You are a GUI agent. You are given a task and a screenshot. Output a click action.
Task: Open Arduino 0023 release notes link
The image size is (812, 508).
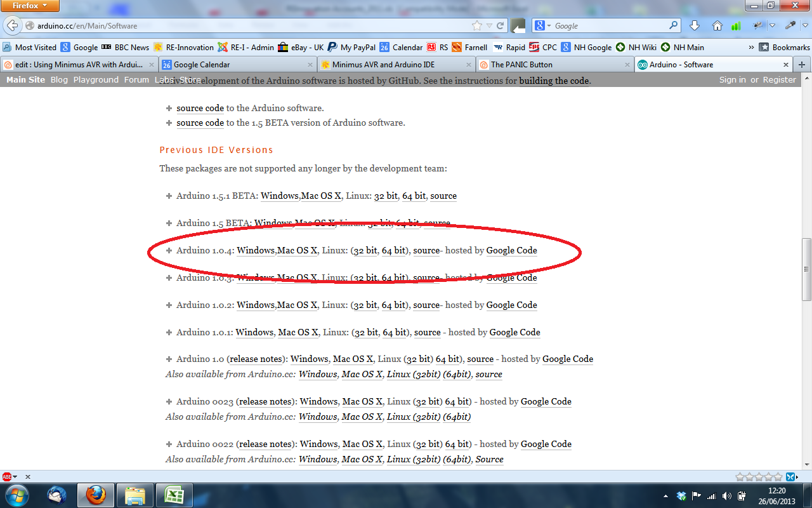click(265, 401)
